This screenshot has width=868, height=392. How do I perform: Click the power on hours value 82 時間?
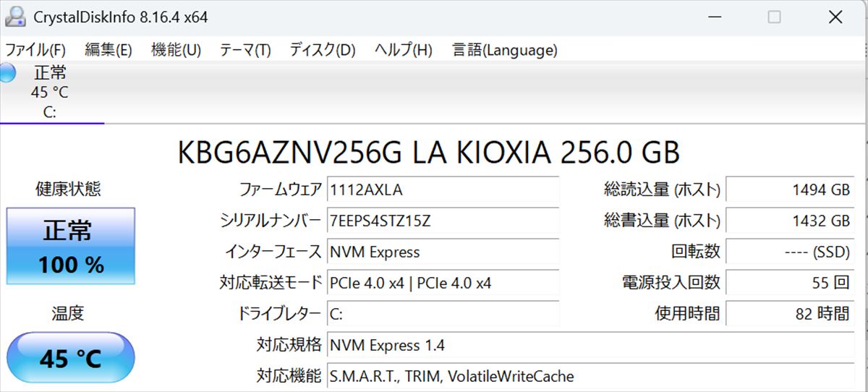point(790,314)
